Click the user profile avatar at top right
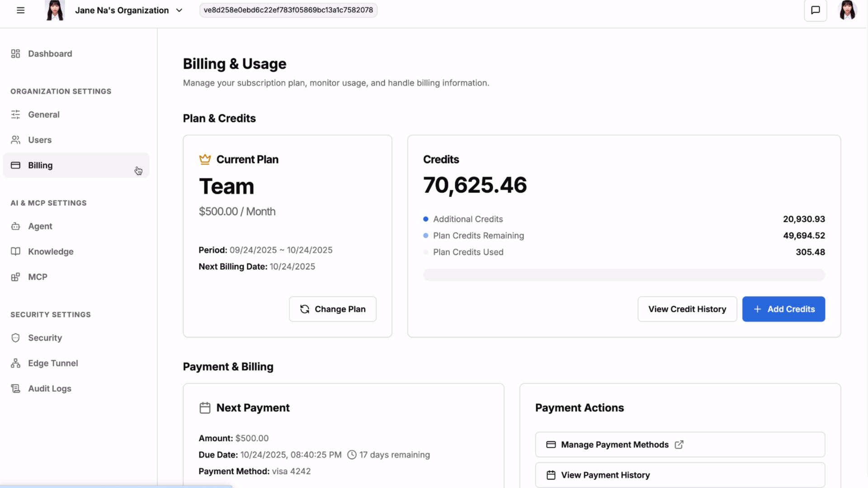The image size is (868, 488). point(847,10)
